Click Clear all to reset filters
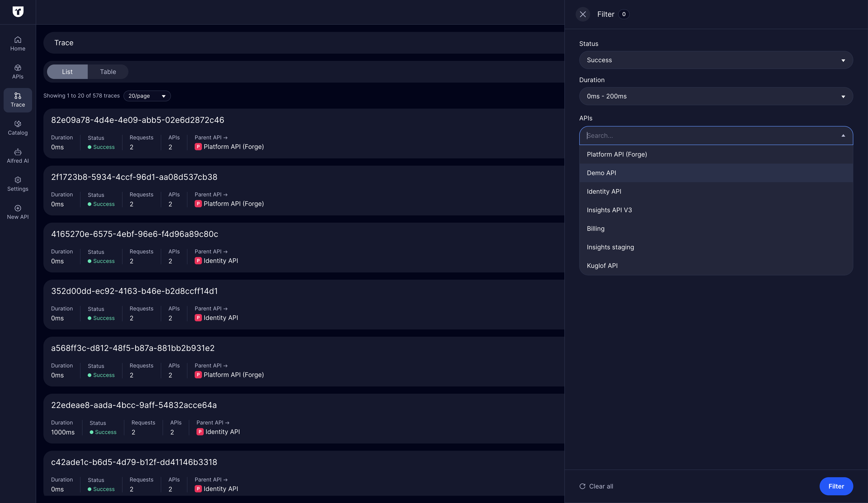This screenshot has height=503, width=868. [x=601, y=486]
